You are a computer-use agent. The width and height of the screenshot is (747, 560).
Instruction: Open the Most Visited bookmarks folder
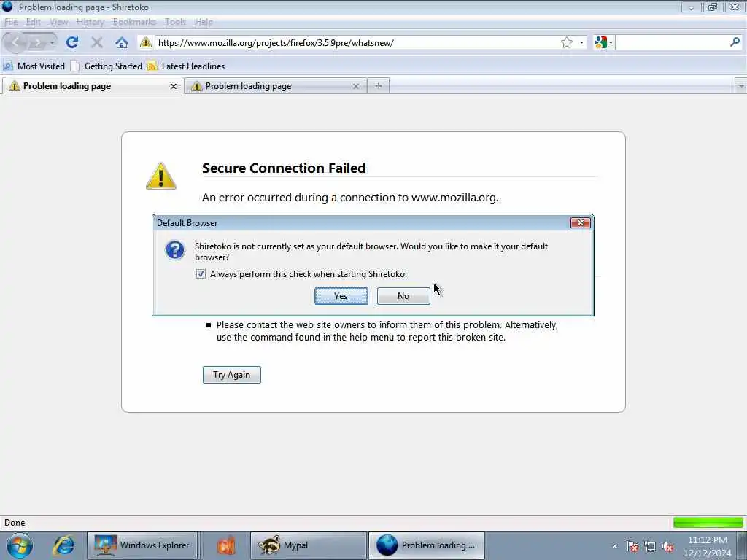[34, 66]
